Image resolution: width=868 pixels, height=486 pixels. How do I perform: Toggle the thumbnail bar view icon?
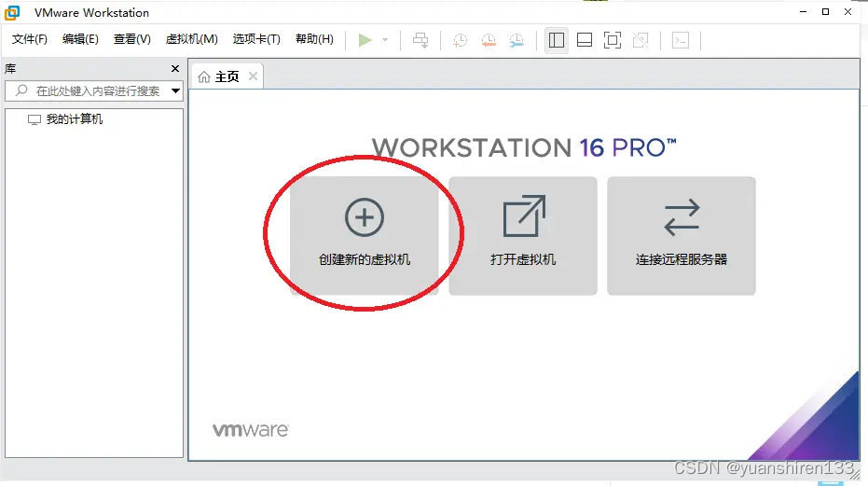585,40
